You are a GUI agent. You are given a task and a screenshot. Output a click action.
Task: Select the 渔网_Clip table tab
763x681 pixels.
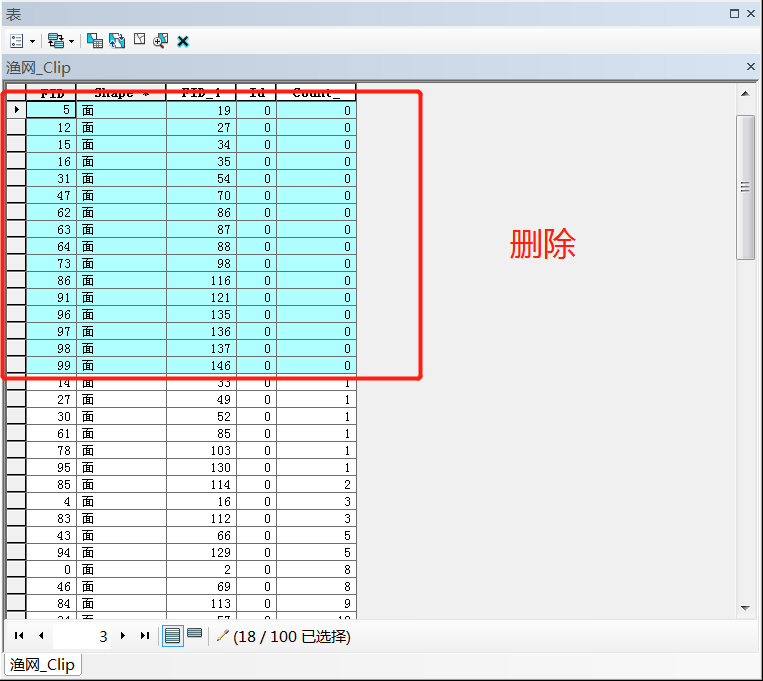(42, 665)
